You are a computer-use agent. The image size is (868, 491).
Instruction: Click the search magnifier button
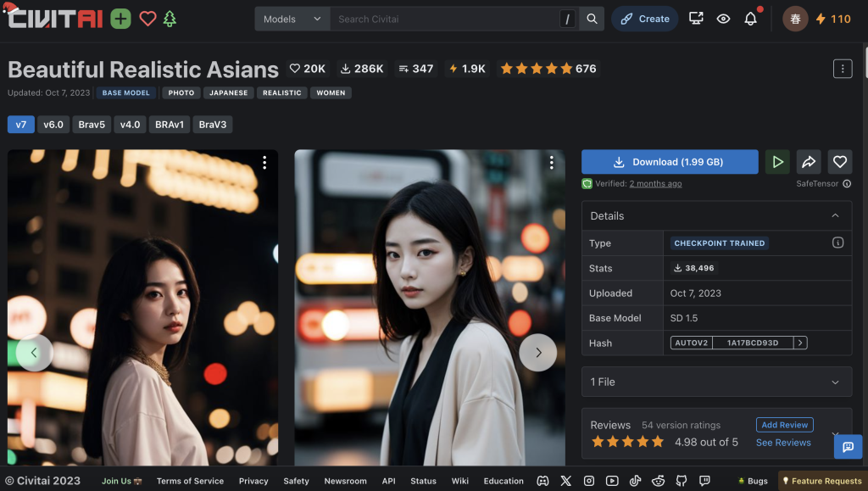593,19
